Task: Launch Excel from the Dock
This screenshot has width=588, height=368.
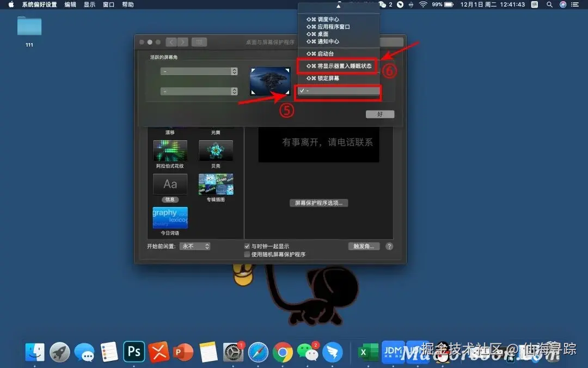Action: [x=368, y=352]
